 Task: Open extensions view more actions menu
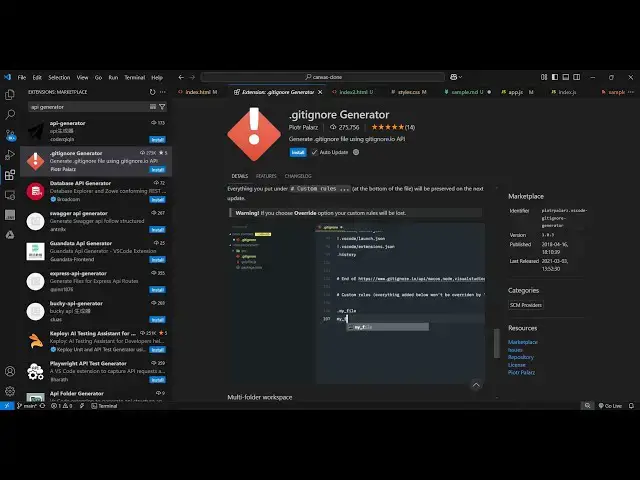pyautogui.click(x=163, y=92)
